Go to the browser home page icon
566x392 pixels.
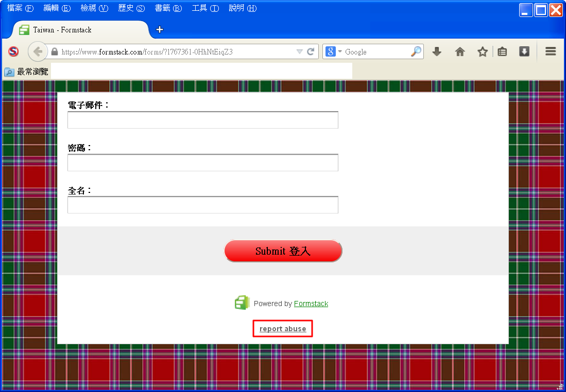tap(460, 51)
